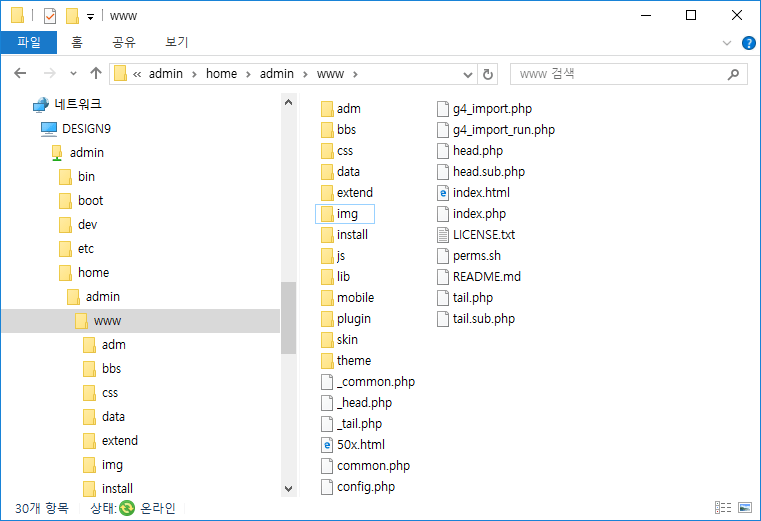Switch to large icons view in status bar
Image resolution: width=761 pixels, height=521 pixels.
click(743, 508)
